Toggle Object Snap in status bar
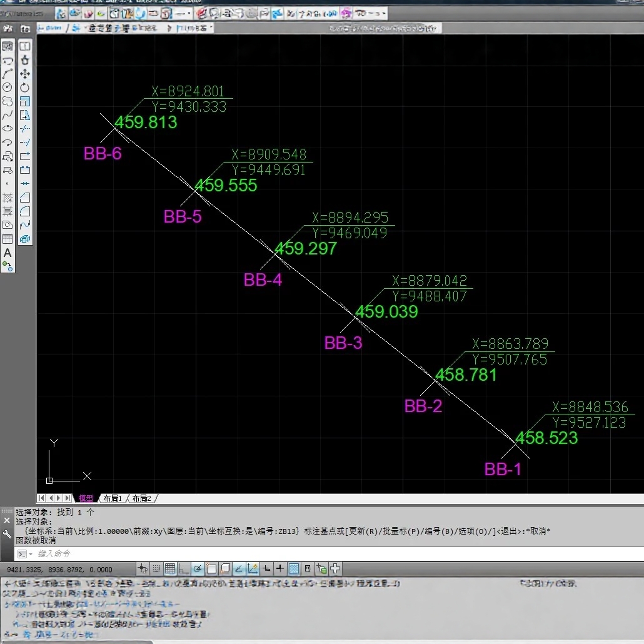This screenshot has height=644, width=644. point(211,569)
